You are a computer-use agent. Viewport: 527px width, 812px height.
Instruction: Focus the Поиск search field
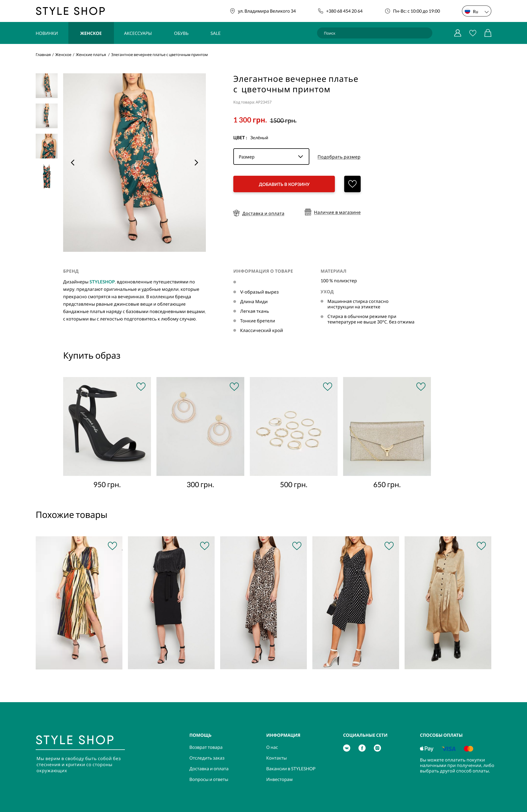pyautogui.click(x=375, y=33)
